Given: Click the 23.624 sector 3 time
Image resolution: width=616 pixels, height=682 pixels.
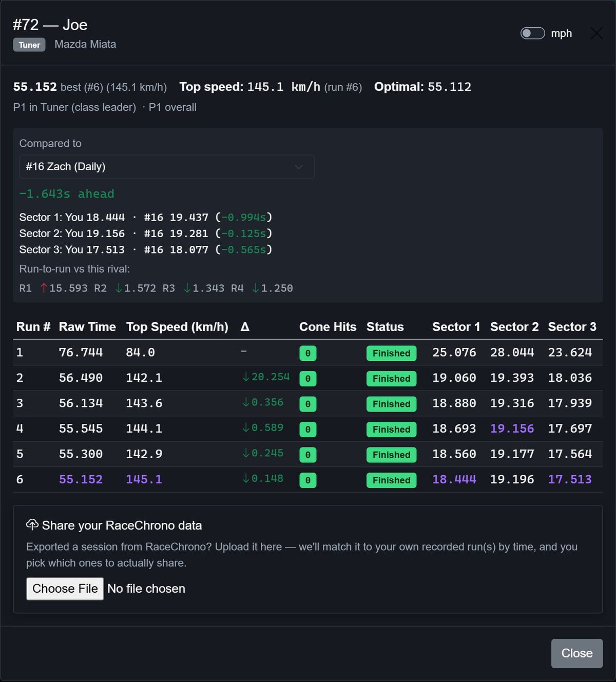Looking at the screenshot, I should pos(570,353).
